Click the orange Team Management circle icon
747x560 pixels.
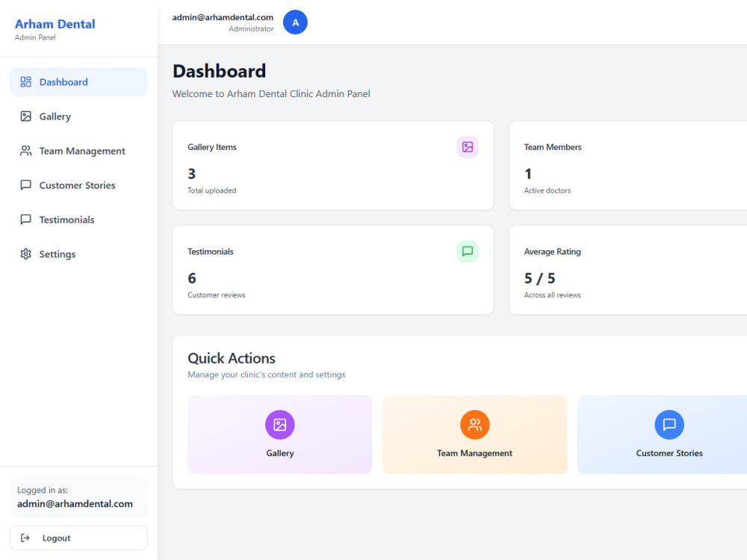(x=474, y=424)
